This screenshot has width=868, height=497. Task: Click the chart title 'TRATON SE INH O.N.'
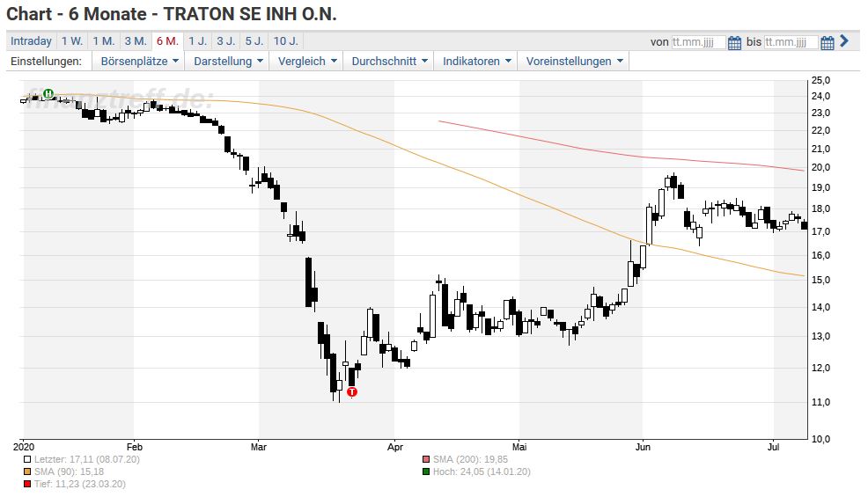coord(250,14)
